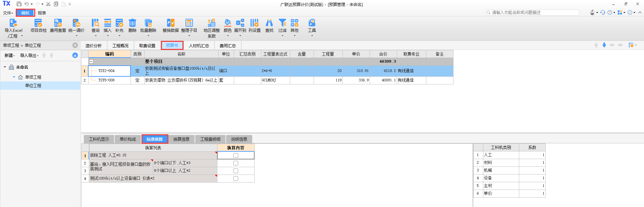Click the 统一调价 toolbar icon
This screenshot has width=644, height=207.
tap(76, 23)
